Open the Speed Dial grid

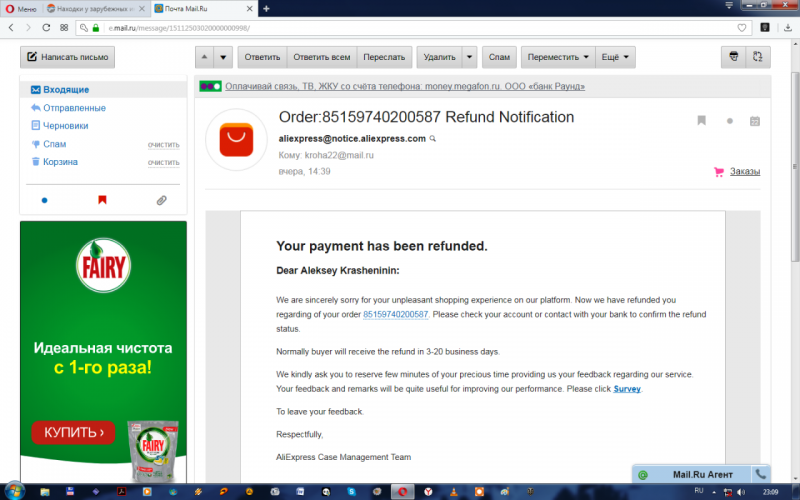coord(64,28)
